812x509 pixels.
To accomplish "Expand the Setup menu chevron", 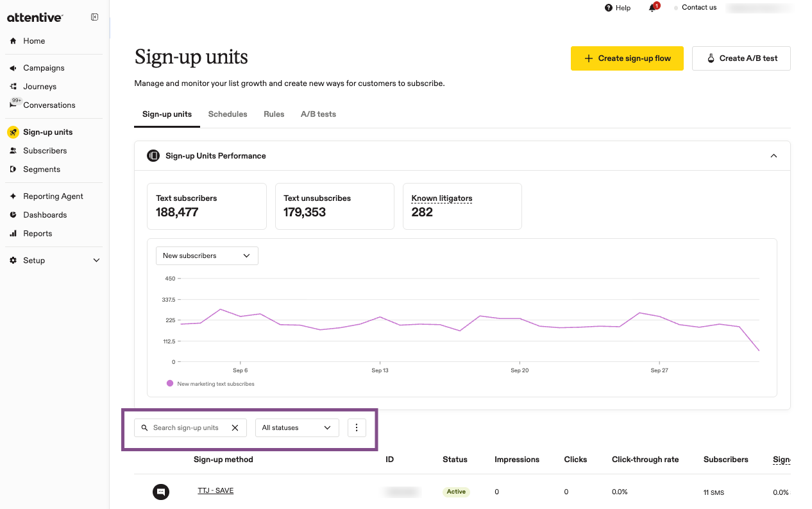I will 97,261.
